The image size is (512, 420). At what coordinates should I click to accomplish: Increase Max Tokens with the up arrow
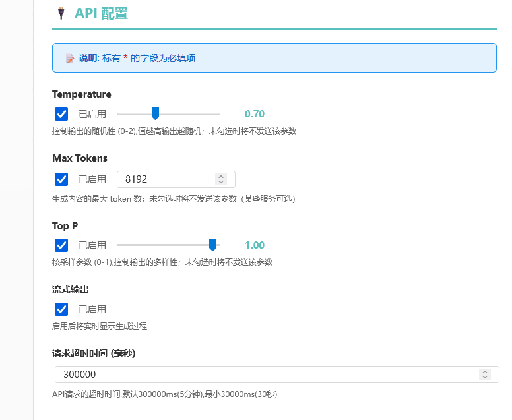pos(221,177)
